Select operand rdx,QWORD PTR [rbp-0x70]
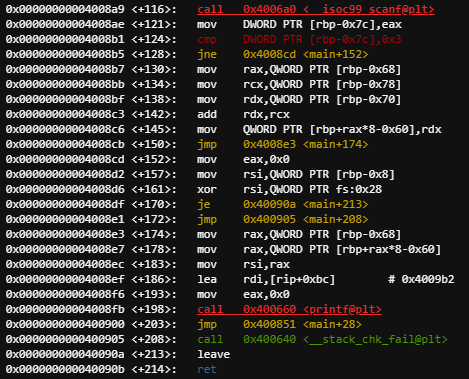 tap(322, 99)
